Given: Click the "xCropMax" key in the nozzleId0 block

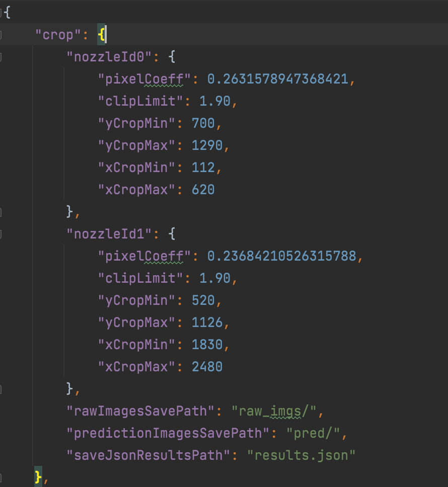Looking at the screenshot, I should click(x=136, y=190).
